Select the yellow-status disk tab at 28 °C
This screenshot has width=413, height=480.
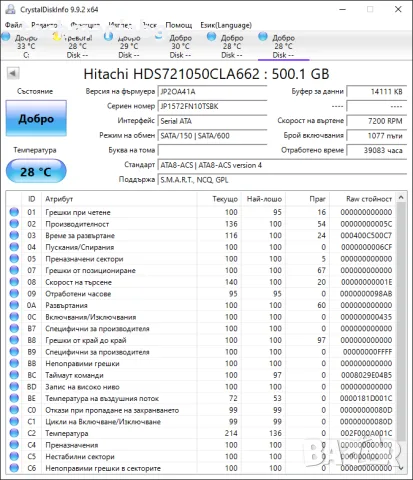[77, 46]
